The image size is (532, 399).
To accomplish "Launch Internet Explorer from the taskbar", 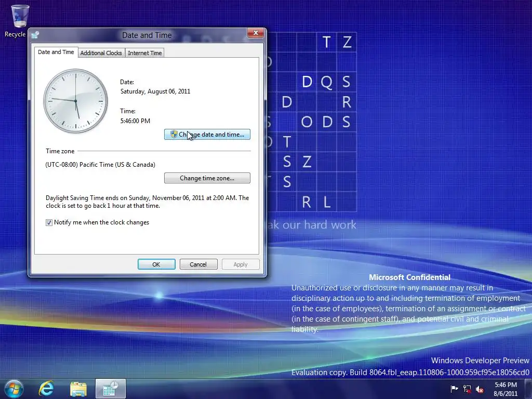I will click(46, 389).
